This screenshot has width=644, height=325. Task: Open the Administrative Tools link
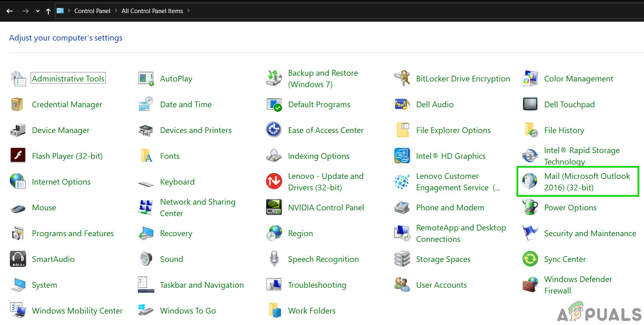(x=68, y=79)
